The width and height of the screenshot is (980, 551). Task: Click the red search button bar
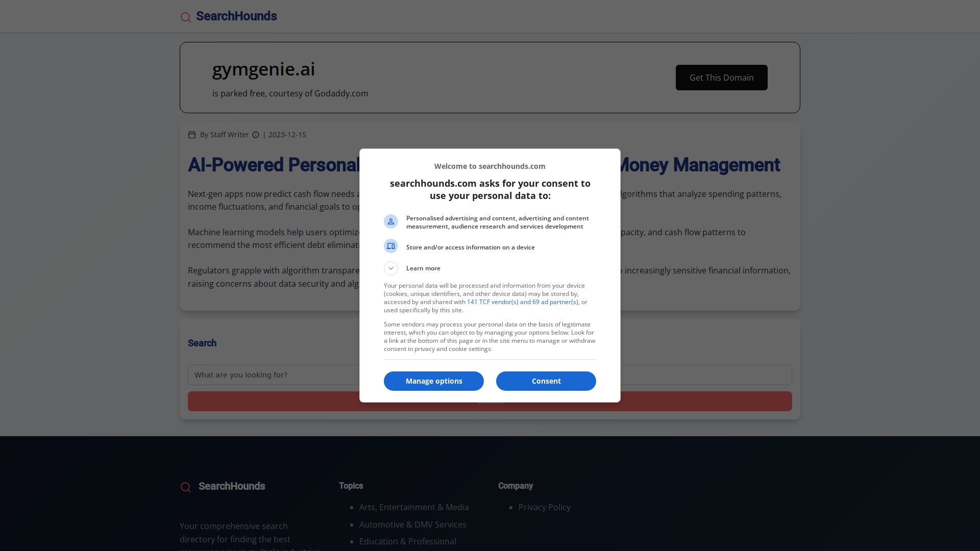(x=490, y=402)
